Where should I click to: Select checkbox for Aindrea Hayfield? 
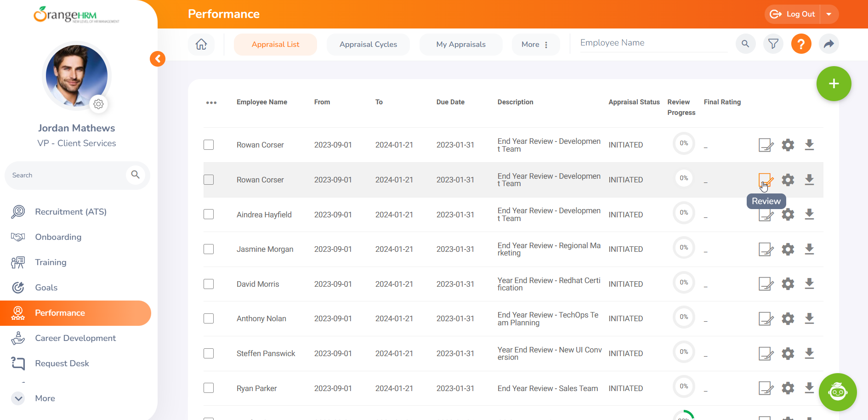point(209,215)
